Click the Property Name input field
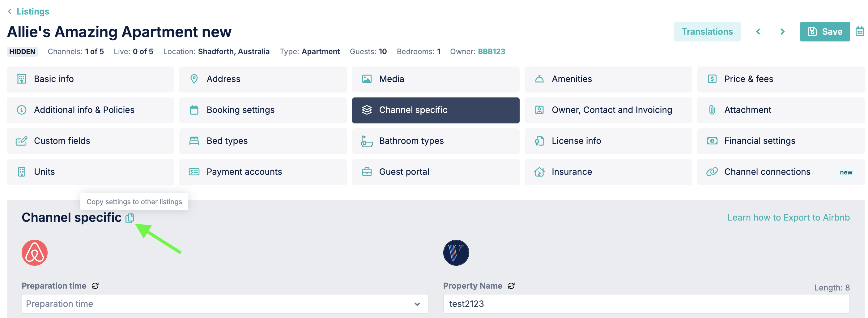The image size is (868, 318). pos(646,304)
